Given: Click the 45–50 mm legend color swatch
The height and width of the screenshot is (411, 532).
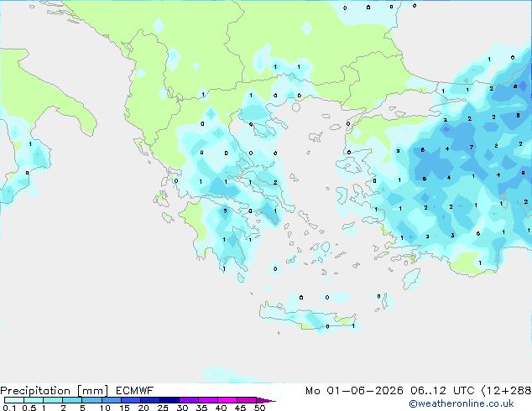Looking at the screenshot, I should (x=247, y=400).
